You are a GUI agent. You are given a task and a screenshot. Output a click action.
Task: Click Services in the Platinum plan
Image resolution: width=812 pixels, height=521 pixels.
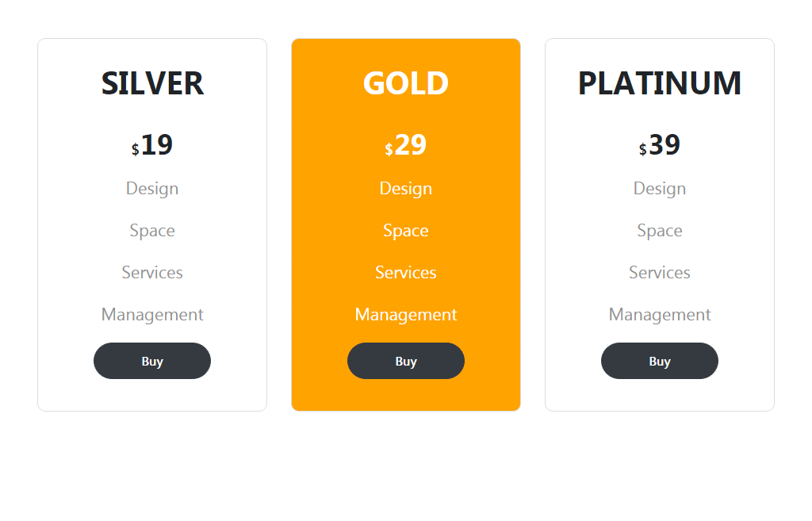(x=660, y=272)
